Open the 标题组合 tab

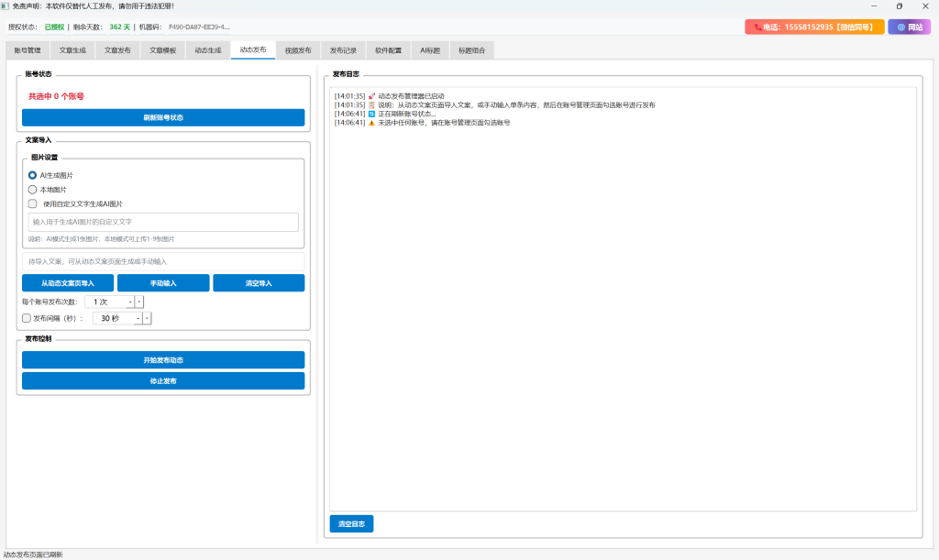point(472,50)
